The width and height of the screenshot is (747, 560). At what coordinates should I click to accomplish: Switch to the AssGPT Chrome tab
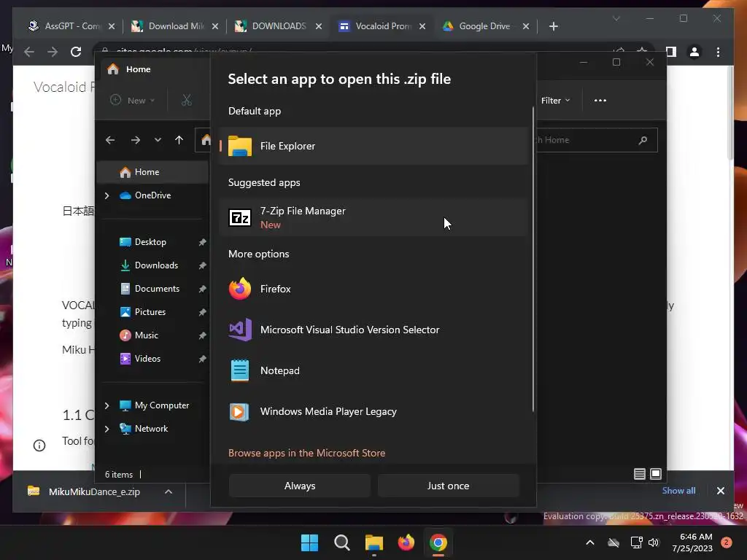coord(71,26)
